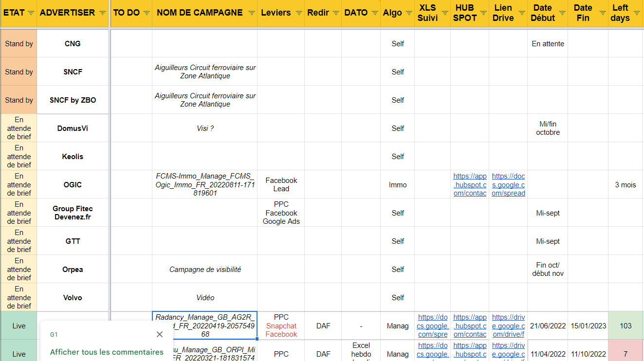Select the CNG advertiser cell

(x=73, y=43)
